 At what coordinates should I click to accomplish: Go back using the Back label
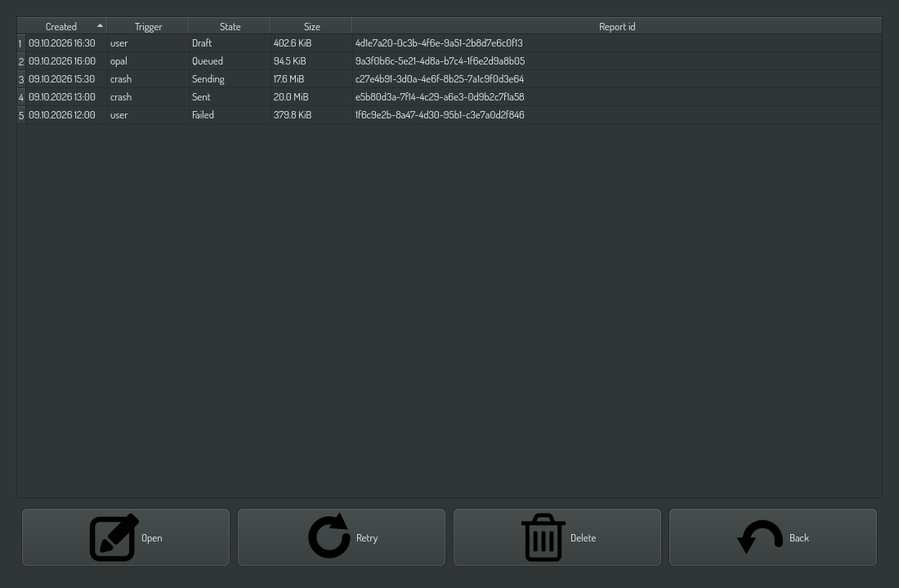pos(799,538)
